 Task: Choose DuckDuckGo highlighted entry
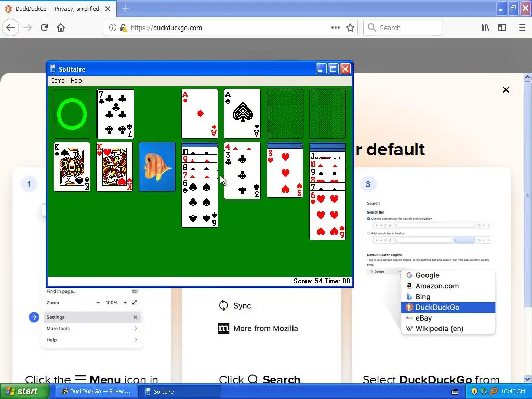point(448,307)
